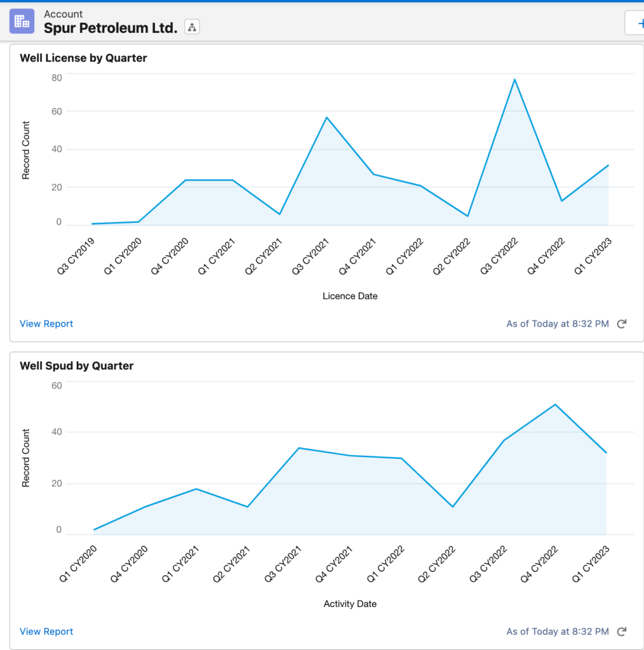This screenshot has height=650, width=644.
Task: Click the 60 value on Well License y-axis
Action: pyautogui.click(x=57, y=111)
